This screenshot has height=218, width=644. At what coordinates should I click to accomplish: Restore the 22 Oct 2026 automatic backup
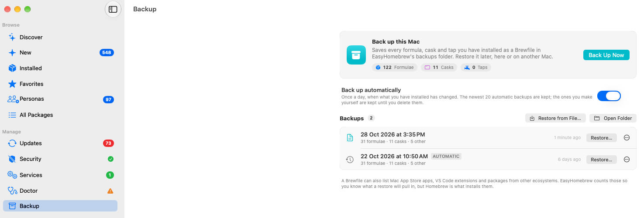[601, 160]
